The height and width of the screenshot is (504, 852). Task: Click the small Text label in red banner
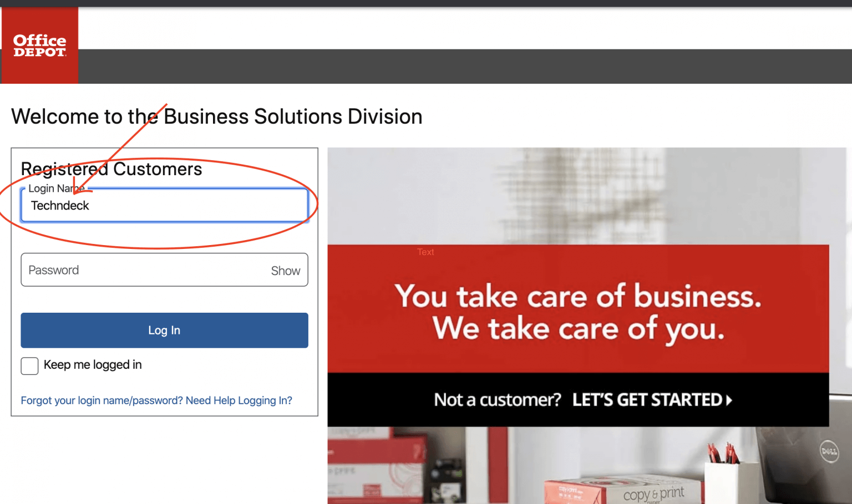point(425,252)
